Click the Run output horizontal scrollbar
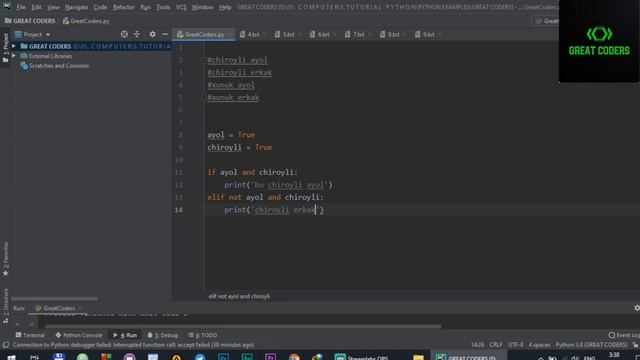The image size is (640, 360). pos(243,326)
